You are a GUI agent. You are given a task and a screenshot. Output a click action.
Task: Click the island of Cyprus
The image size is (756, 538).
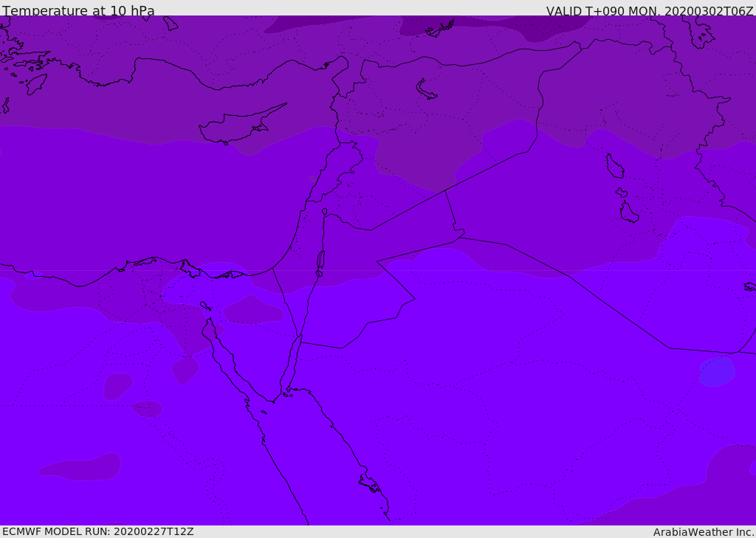point(235,126)
